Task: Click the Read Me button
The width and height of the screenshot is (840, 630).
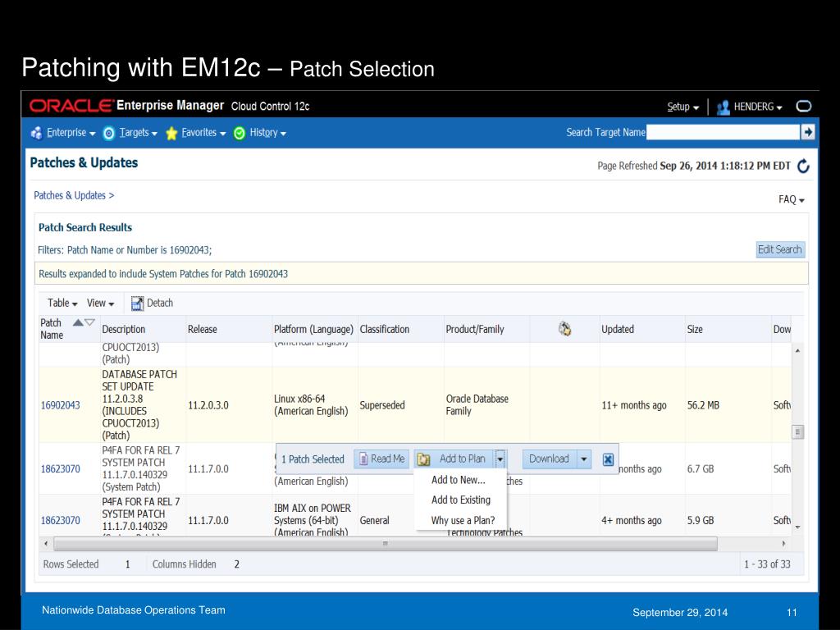Action: [381, 459]
